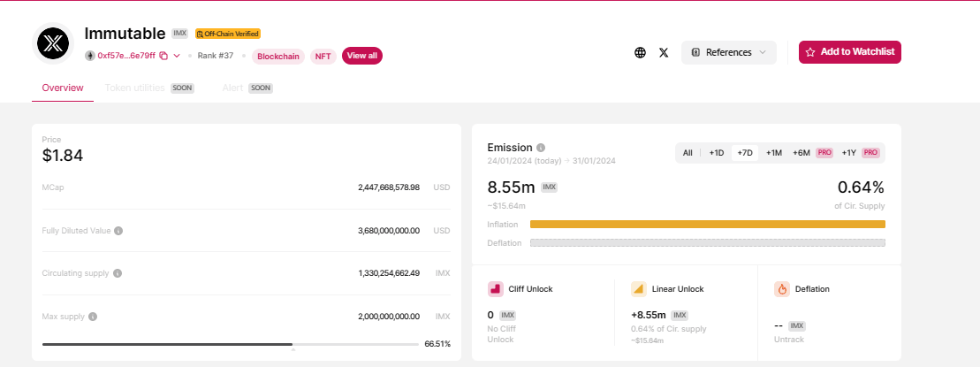Click the info icon beside Circulating supply
This screenshot has height=367, width=980.
(x=118, y=273)
